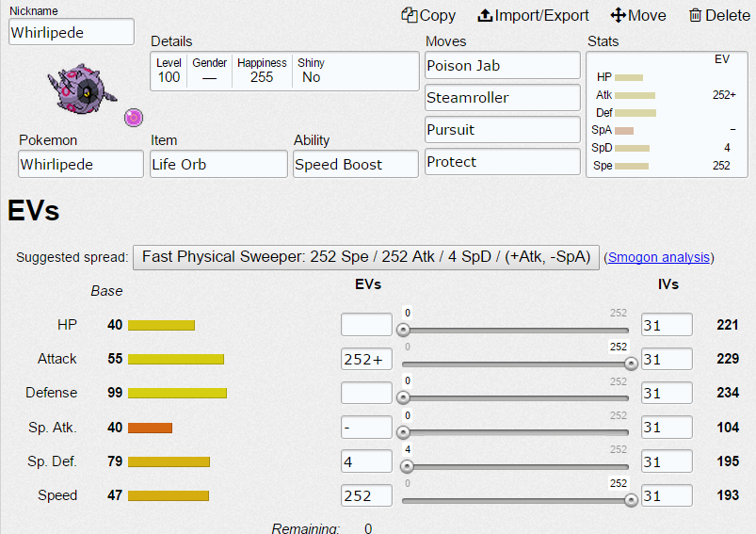This screenshot has width=756, height=534.
Task: Click the Speed EV input box
Action: click(366, 495)
